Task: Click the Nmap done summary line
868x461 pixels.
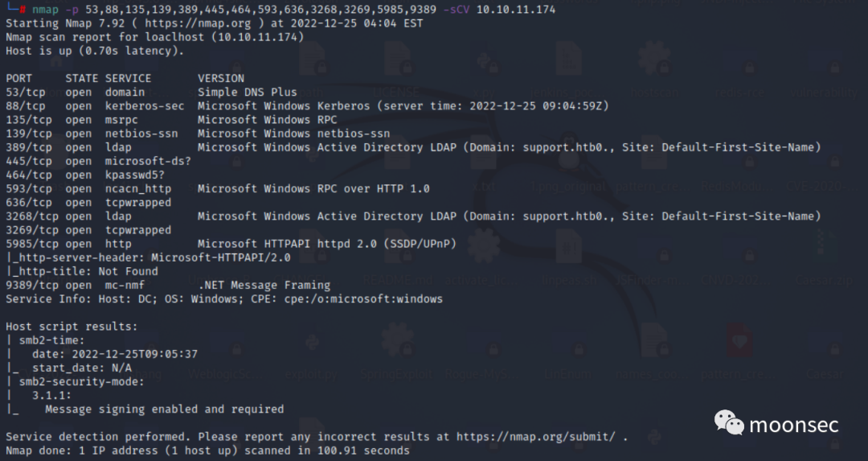Action: pos(207,451)
